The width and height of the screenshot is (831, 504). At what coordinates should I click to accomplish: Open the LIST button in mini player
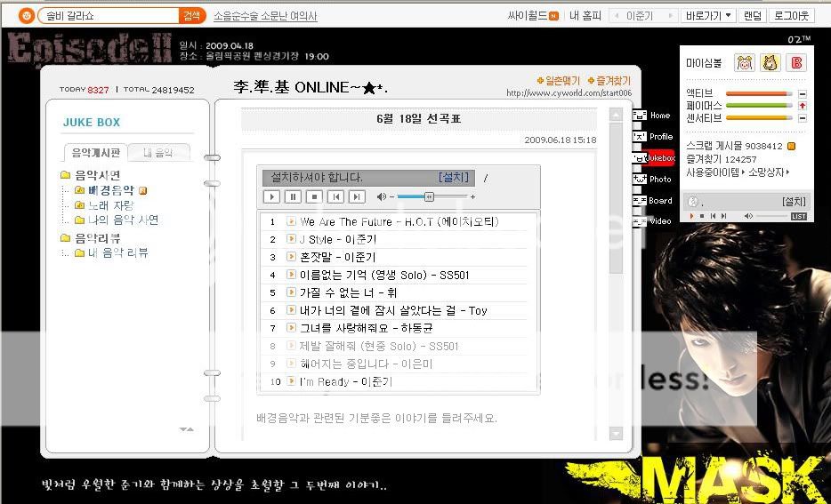[x=798, y=216]
